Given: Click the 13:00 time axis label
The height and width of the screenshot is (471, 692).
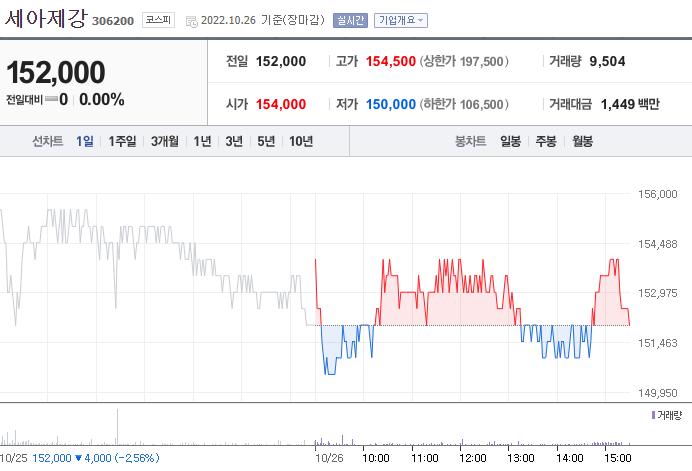Looking at the screenshot, I should (521, 458).
